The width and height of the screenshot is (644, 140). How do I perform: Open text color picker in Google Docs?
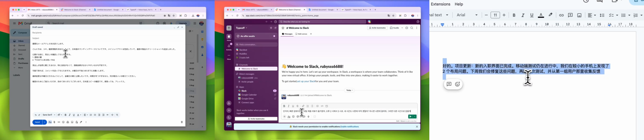541,15
